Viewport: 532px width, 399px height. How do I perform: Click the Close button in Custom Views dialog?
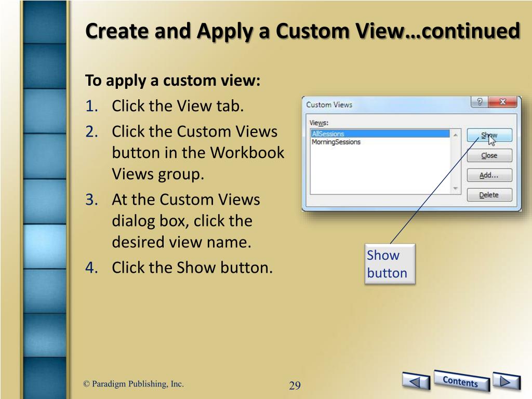489,155
